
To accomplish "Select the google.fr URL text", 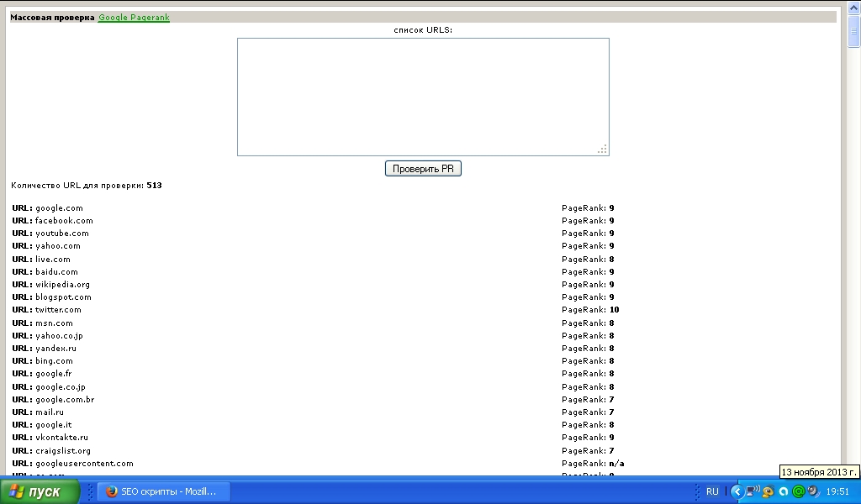I will (54, 374).
